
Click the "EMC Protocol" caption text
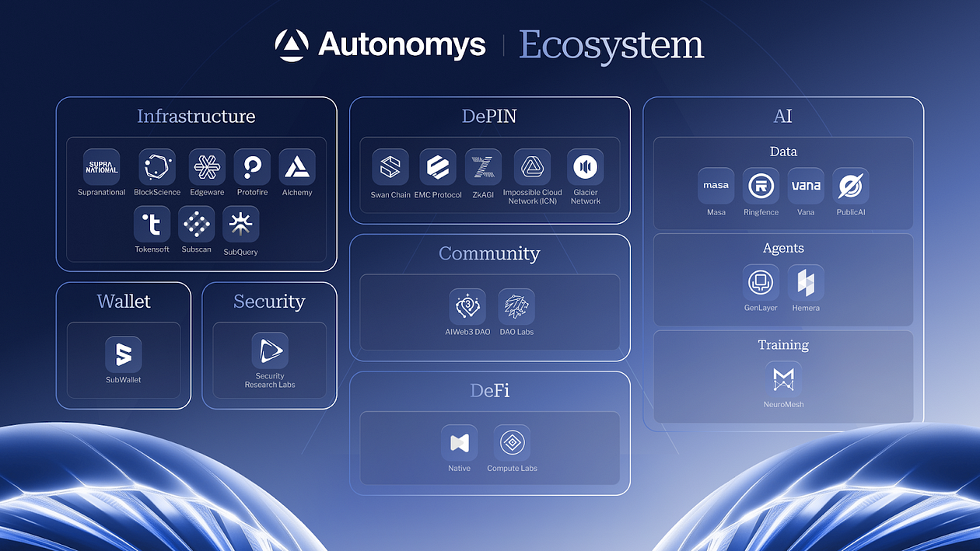coord(438,195)
